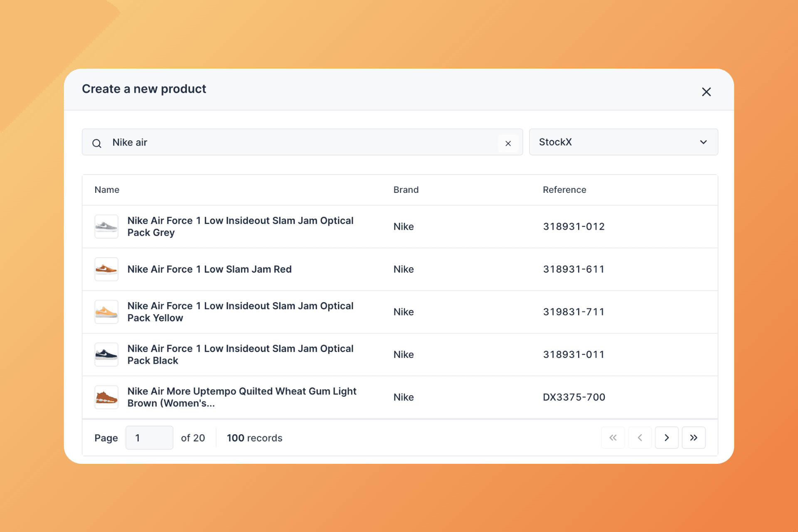Sort by the Name column header

(107, 190)
